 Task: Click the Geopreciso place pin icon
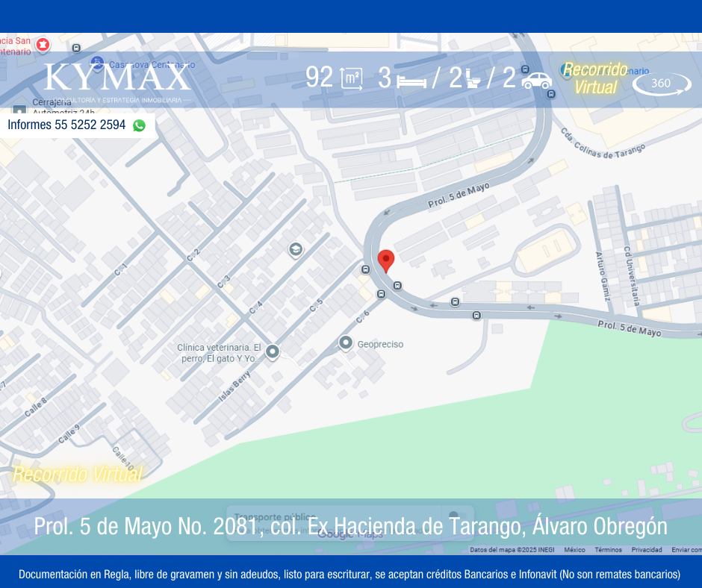tap(346, 343)
